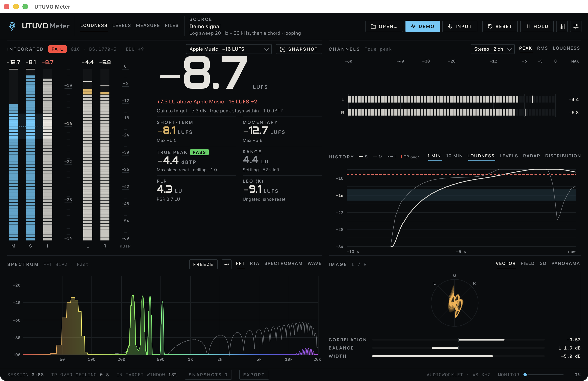588x381 pixels.
Task: Click the Open… file button
Action: [x=384, y=26]
